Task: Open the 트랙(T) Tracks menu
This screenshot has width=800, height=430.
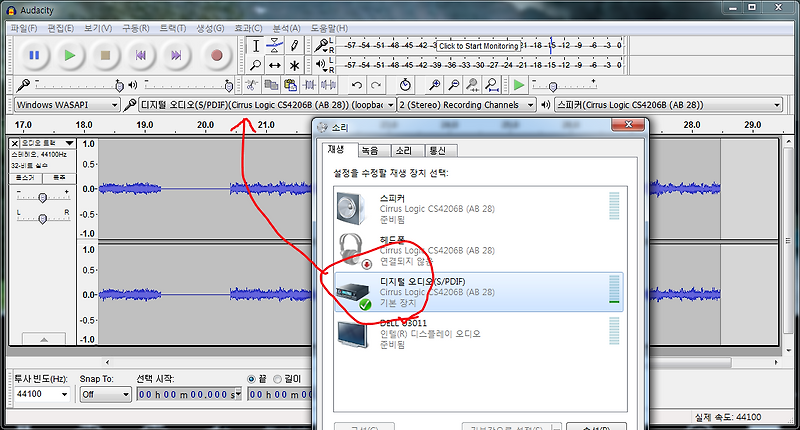Action: coord(172,29)
